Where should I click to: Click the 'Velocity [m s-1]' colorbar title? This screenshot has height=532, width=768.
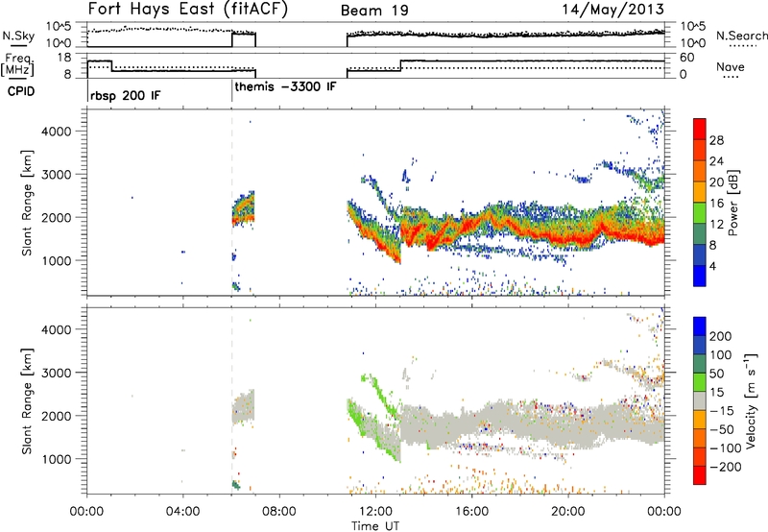(x=751, y=400)
